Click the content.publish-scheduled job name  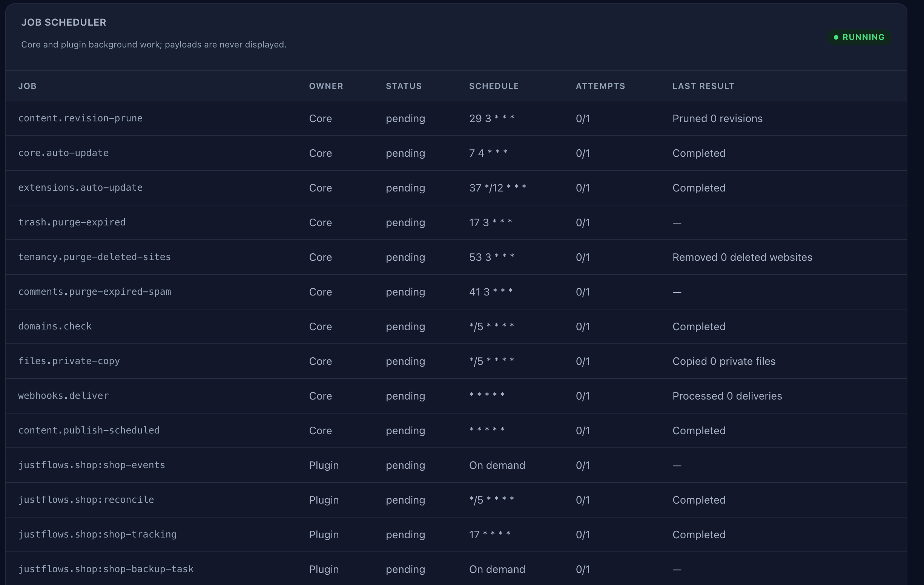tap(89, 430)
